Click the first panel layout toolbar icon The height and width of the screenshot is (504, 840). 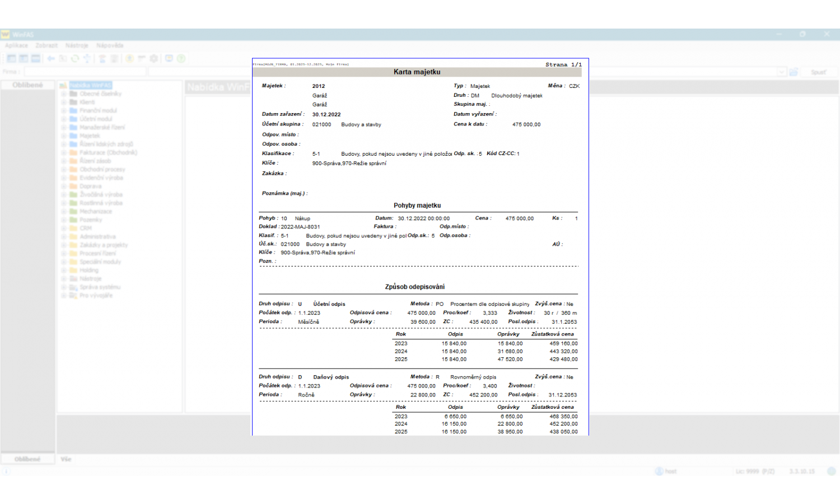pyautogui.click(x=11, y=58)
